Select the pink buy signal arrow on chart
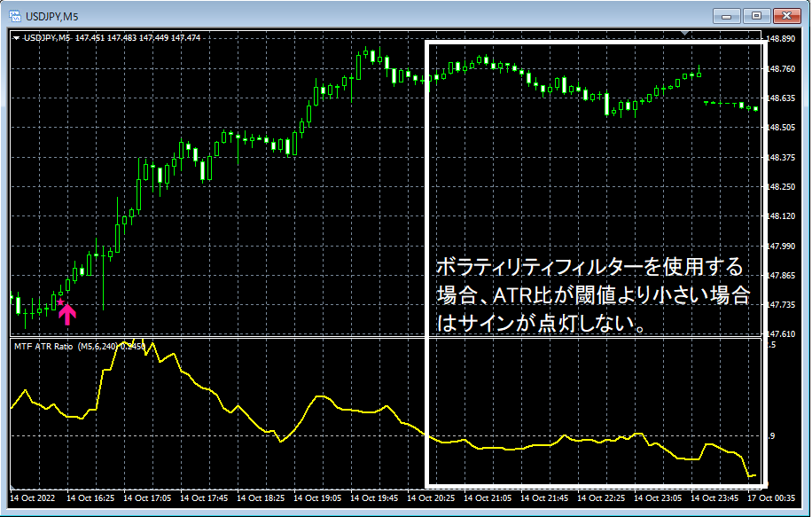This screenshot has height=517, width=812. tap(66, 315)
